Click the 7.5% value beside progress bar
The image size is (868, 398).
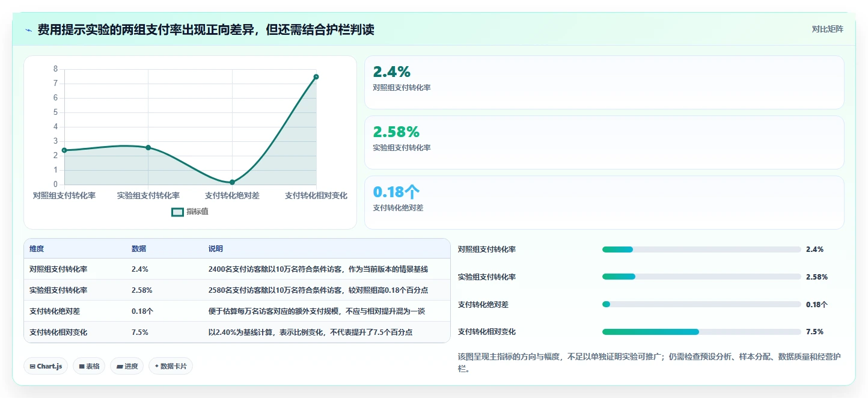[x=815, y=332]
